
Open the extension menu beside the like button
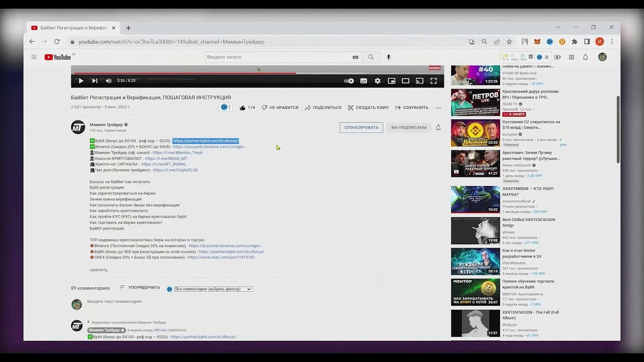[x=226, y=107]
